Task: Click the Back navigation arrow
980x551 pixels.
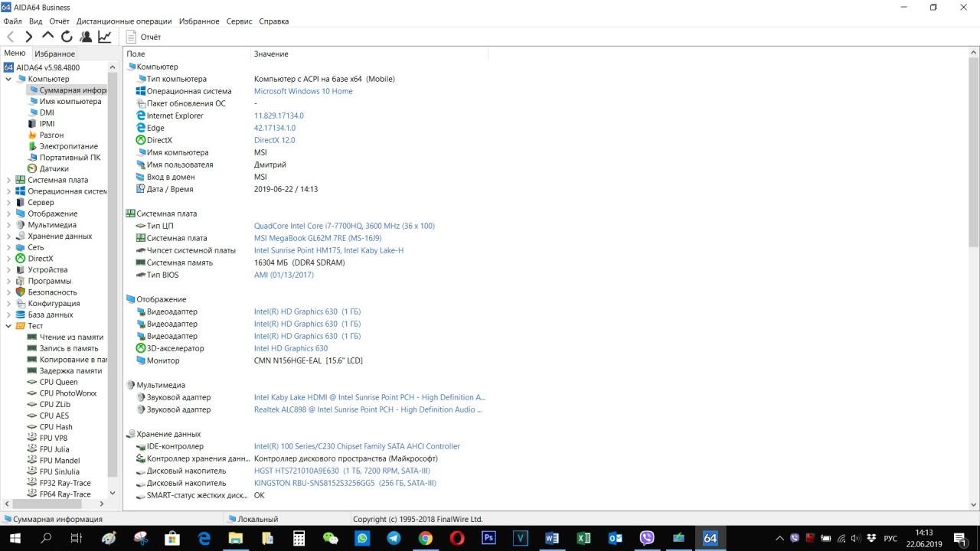Action: [x=11, y=37]
